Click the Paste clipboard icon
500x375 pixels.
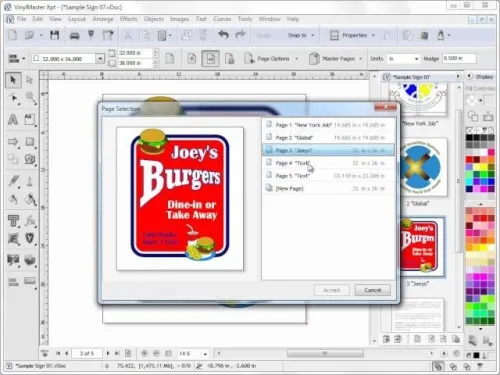(x=162, y=35)
